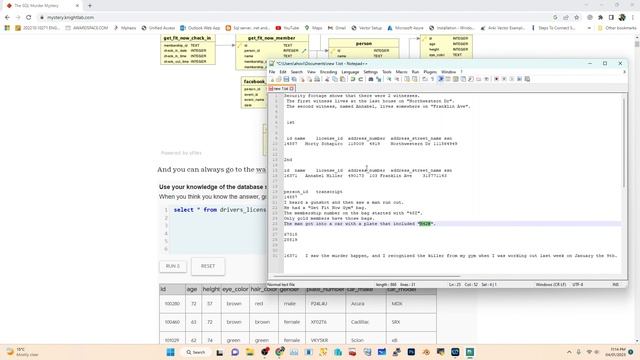Open the Outlook Web App bookmark

point(200,28)
